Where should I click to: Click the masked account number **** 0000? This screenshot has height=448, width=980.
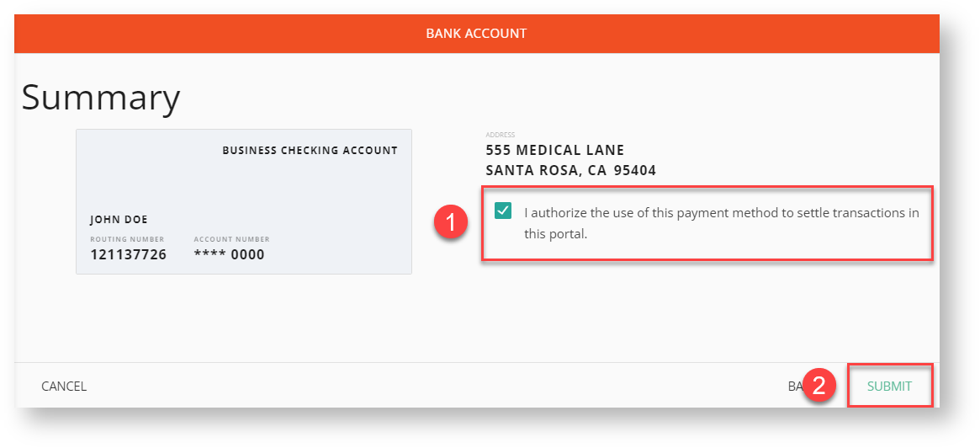click(x=229, y=254)
